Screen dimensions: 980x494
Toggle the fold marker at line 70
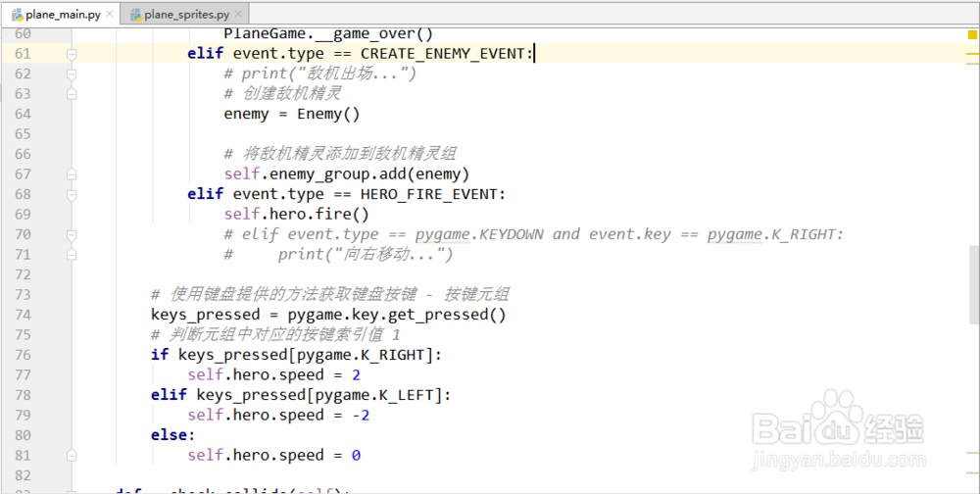pyautogui.click(x=72, y=234)
